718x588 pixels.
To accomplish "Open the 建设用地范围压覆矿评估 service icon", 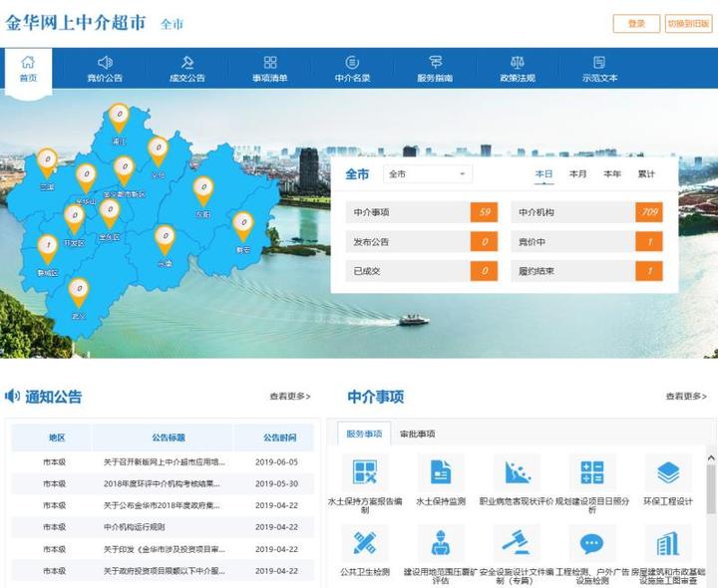I will 440,543.
